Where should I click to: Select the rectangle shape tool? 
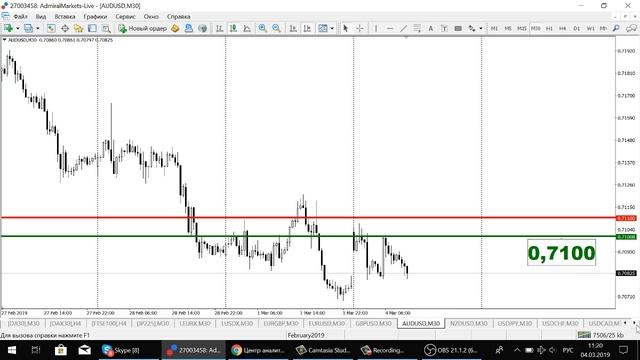(458, 28)
